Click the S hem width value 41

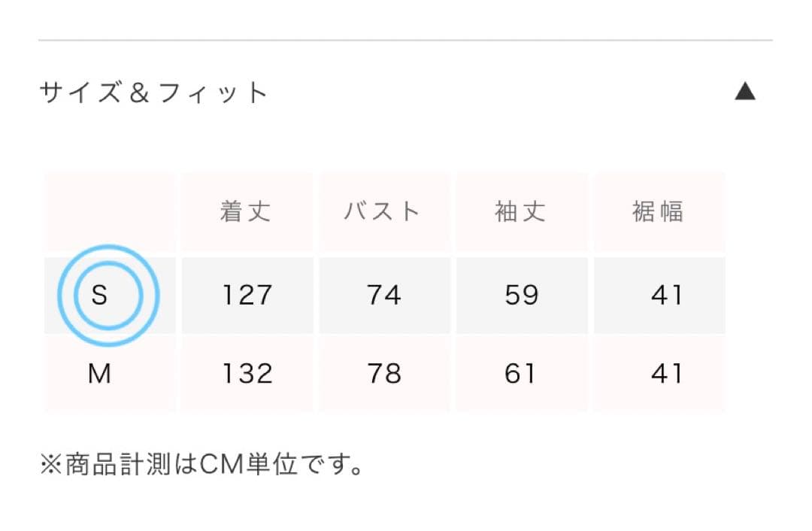point(666,295)
